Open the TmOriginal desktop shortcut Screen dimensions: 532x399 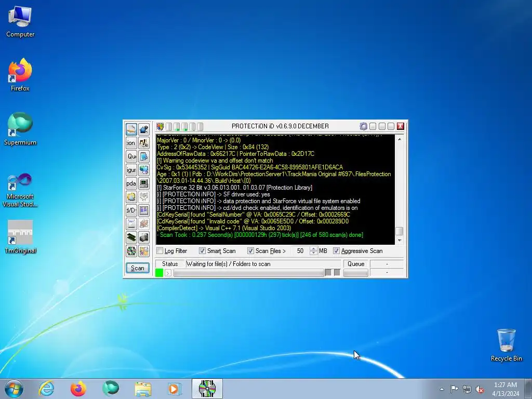click(20, 237)
